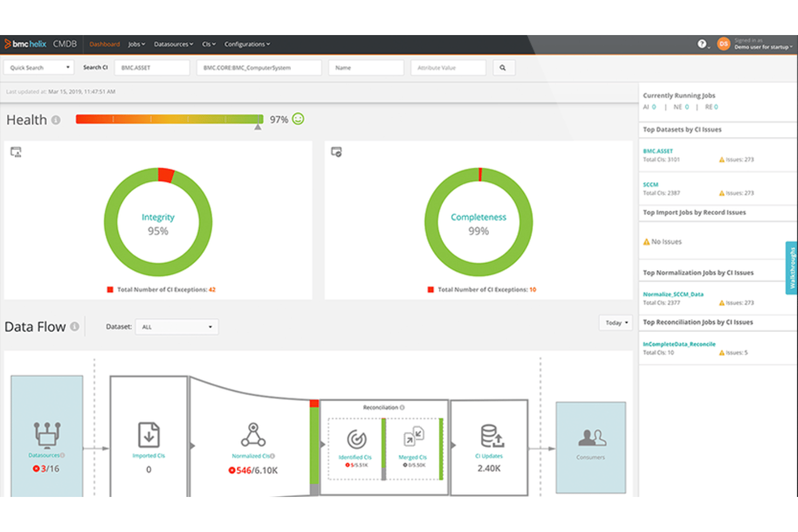This screenshot has width=798, height=532.
Task: Click the Consumers people icon
Action: pyautogui.click(x=592, y=438)
